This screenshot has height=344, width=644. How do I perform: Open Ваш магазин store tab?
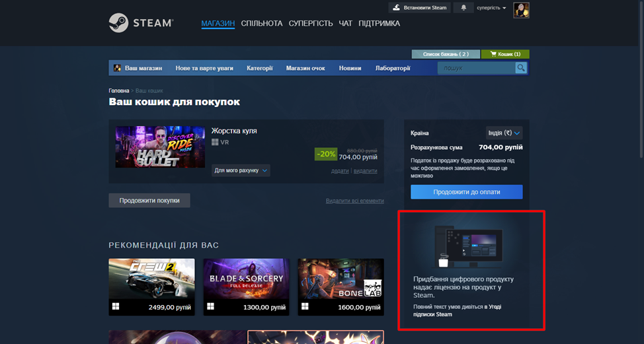(x=143, y=68)
